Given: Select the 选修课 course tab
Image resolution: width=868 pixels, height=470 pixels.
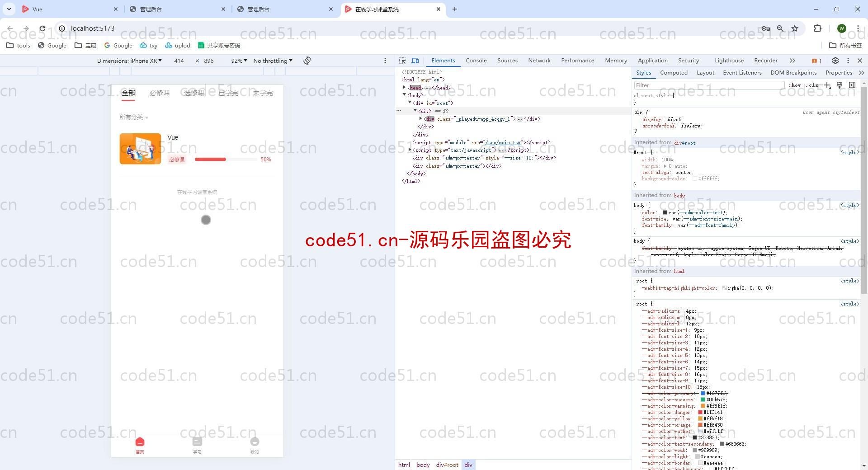Looking at the screenshot, I should (x=194, y=93).
